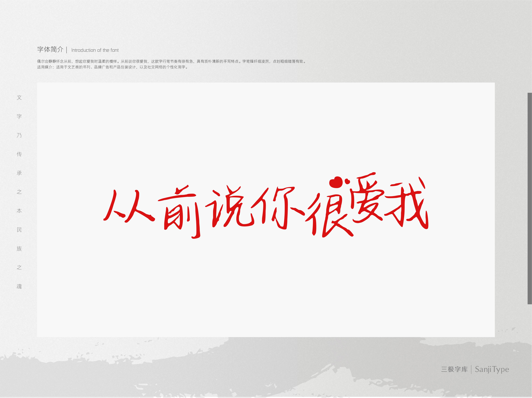The width and height of the screenshot is (532, 398).
Task: Click the font description paragraph starting 偶尔会静静
Action: [x=172, y=61]
